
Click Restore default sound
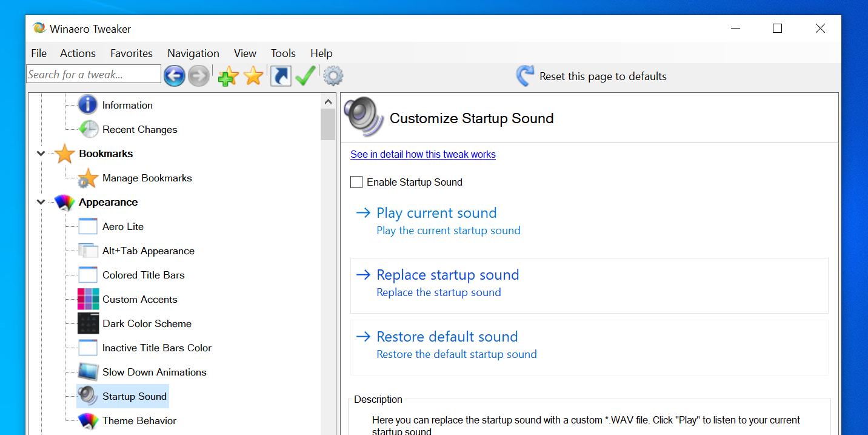447,337
